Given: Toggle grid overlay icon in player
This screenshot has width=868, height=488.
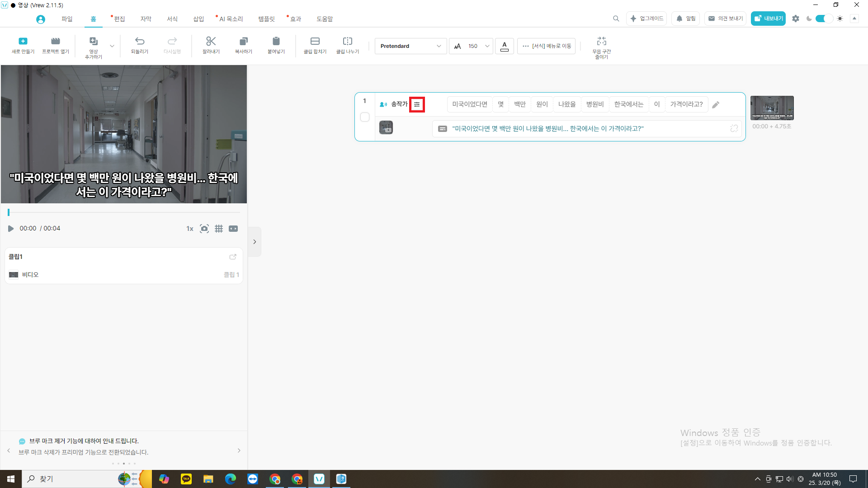Looking at the screenshot, I should 219,229.
